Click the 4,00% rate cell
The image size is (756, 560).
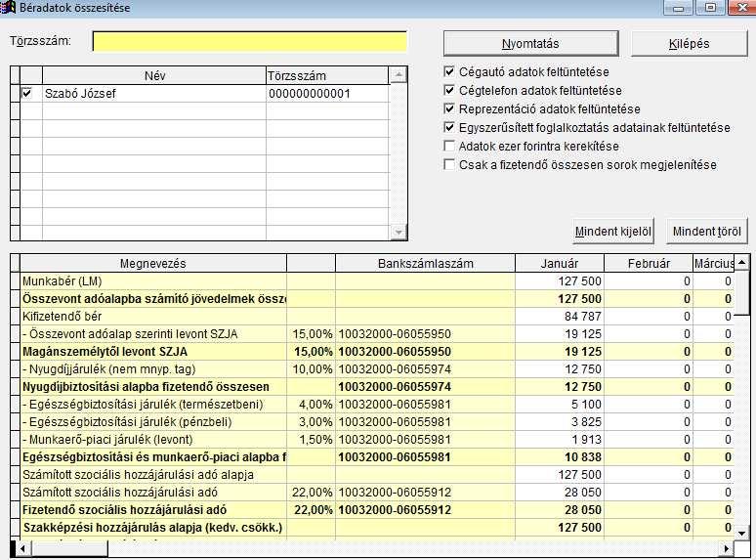click(312, 405)
